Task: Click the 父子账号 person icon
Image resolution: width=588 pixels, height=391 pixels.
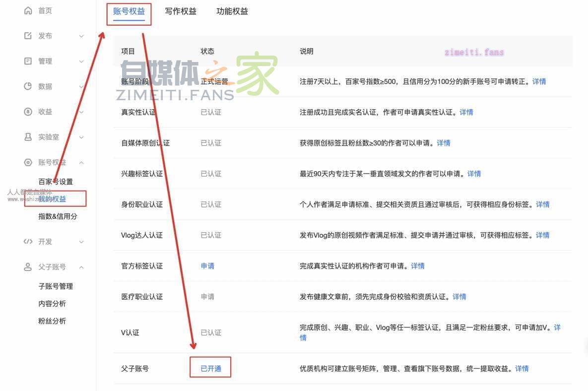Action: point(28,267)
